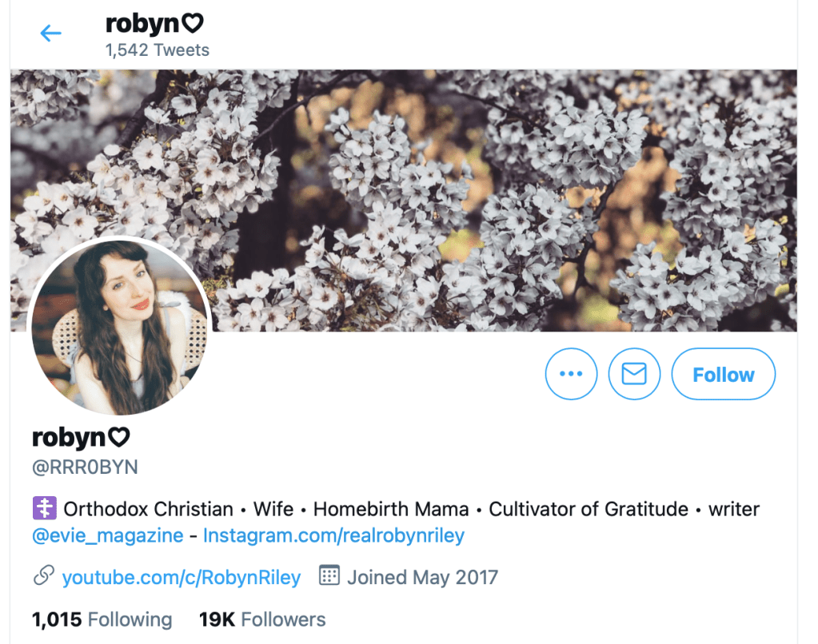
Task: Click the calendar icon next to Joined date
Action: [329, 576]
